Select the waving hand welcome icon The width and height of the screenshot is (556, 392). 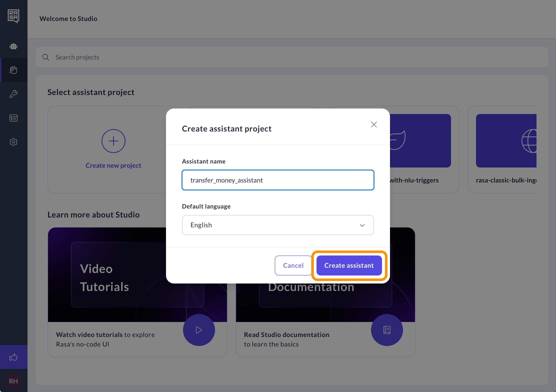click(x=13, y=70)
